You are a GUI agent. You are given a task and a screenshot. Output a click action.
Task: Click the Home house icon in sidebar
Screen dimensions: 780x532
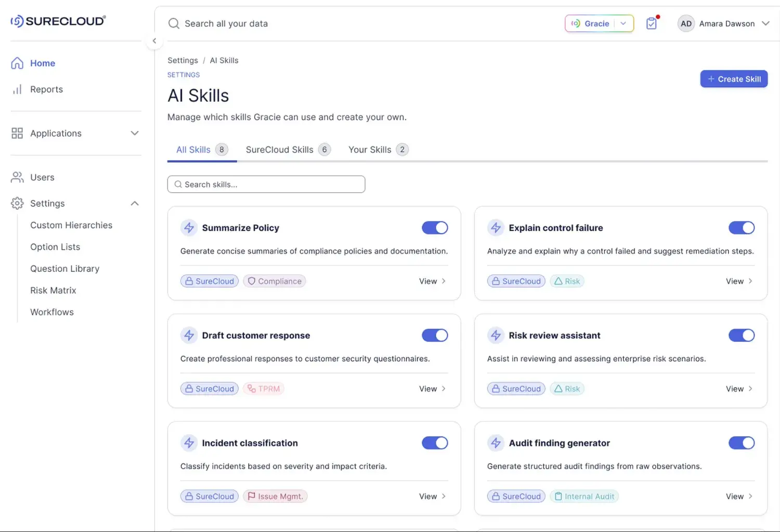pyautogui.click(x=17, y=63)
